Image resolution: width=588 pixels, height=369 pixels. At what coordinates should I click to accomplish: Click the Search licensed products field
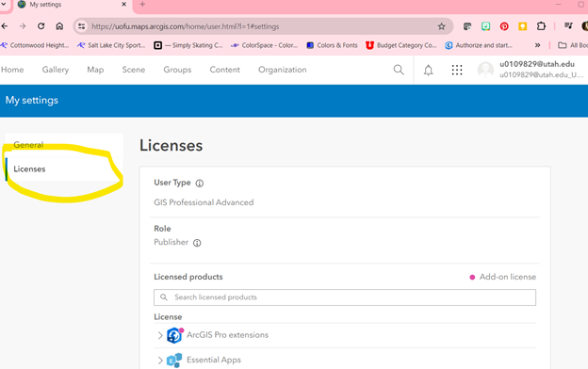(345, 297)
